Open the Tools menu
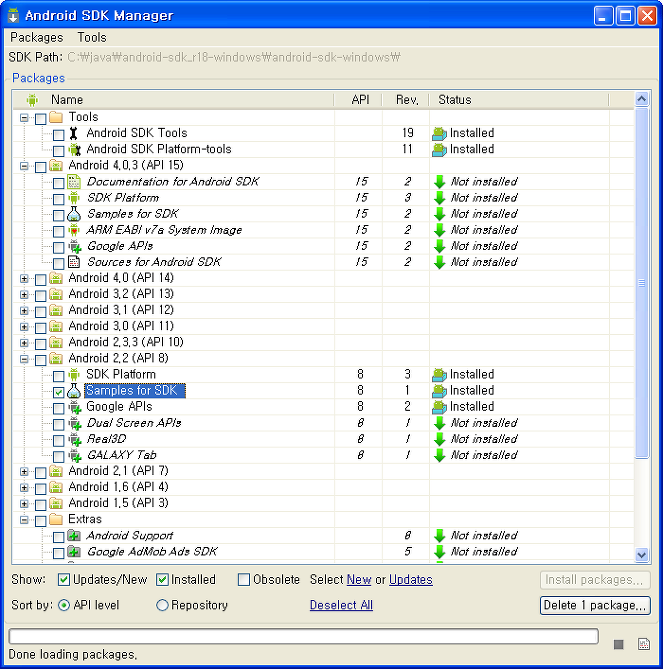This screenshot has width=663, height=669. 92,38
